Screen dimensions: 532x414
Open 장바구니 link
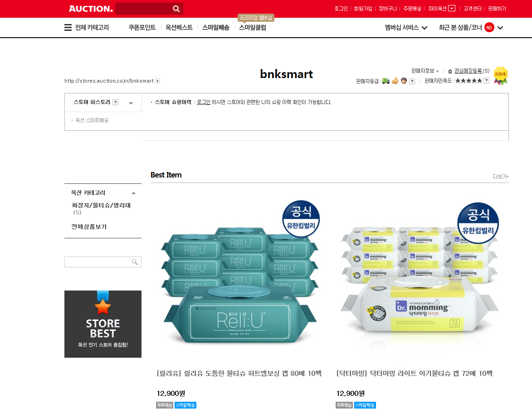tap(388, 9)
